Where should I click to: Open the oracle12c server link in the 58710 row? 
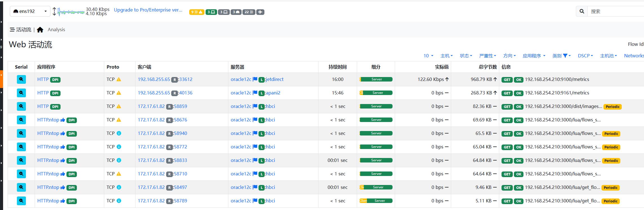[241, 174]
